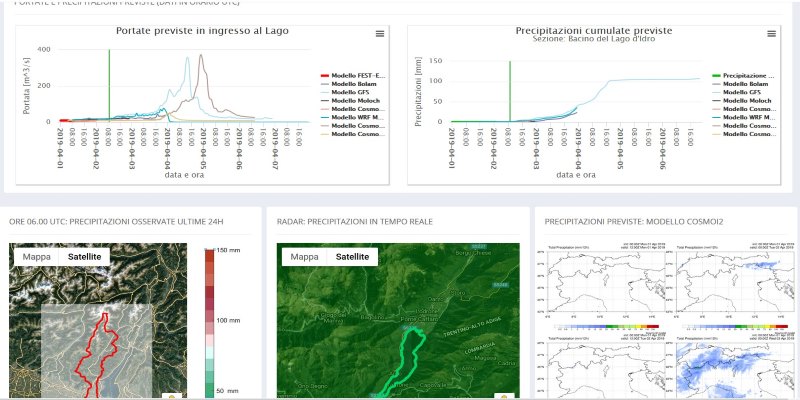Viewport: 800px width, 400px height.
Task: Click 'Storo' label on radar map
Action: (x=458, y=293)
